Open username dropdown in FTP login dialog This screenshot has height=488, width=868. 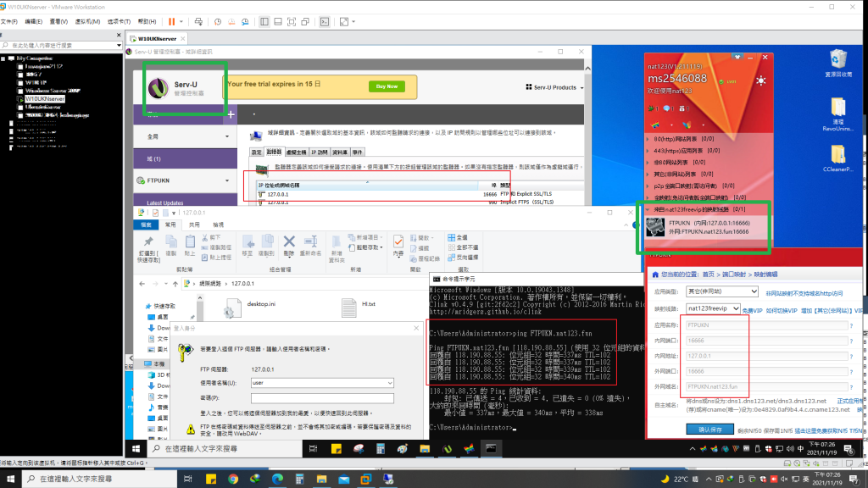390,383
